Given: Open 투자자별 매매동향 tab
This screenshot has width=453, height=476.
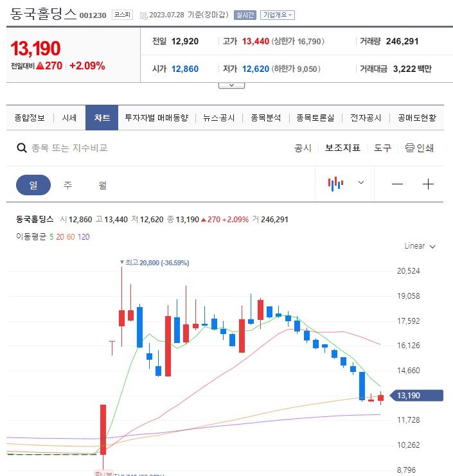Looking at the screenshot, I should [x=157, y=118].
